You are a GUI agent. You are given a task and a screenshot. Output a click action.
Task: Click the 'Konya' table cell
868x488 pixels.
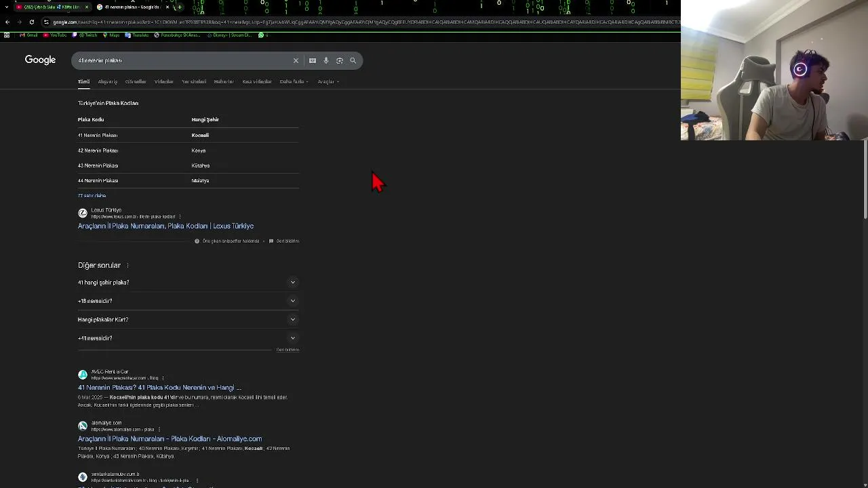click(x=198, y=150)
